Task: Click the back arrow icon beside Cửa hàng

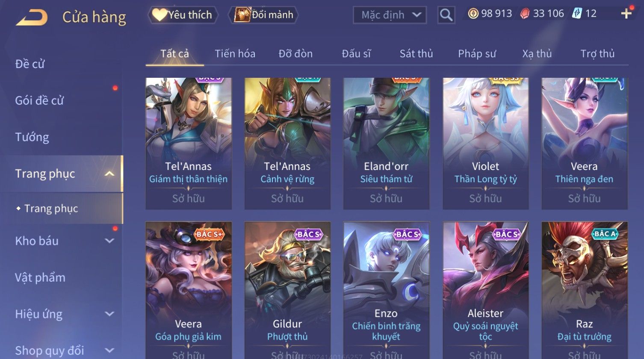Action: [x=32, y=18]
